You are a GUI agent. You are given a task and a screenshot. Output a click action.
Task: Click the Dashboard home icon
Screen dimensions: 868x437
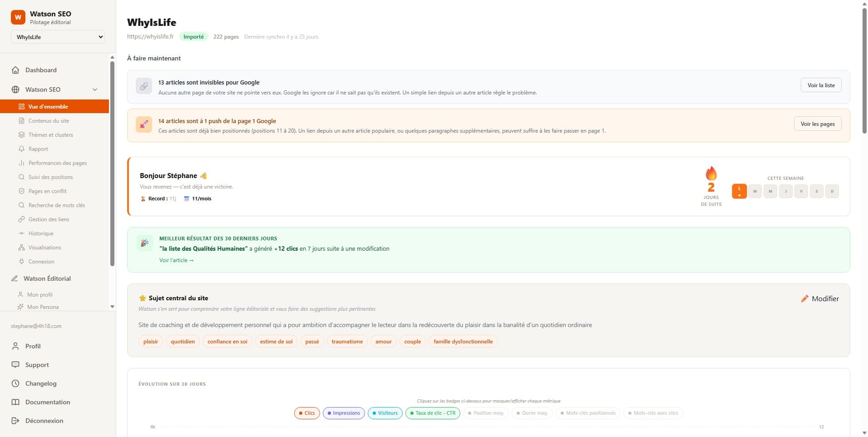(x=15, y=70)
